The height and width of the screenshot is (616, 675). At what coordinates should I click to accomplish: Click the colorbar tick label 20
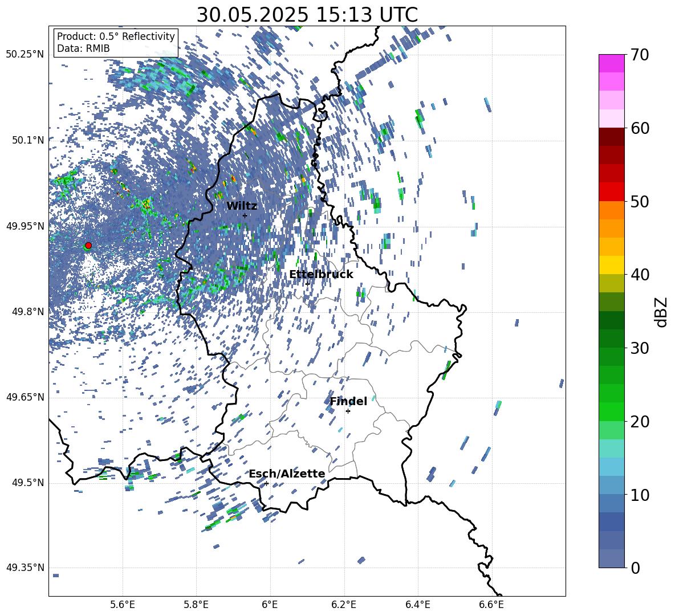[640, 422]
